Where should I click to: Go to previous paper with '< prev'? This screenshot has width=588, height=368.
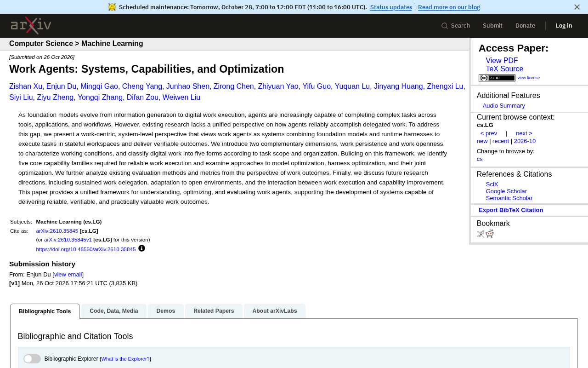[x=489, y=133]
